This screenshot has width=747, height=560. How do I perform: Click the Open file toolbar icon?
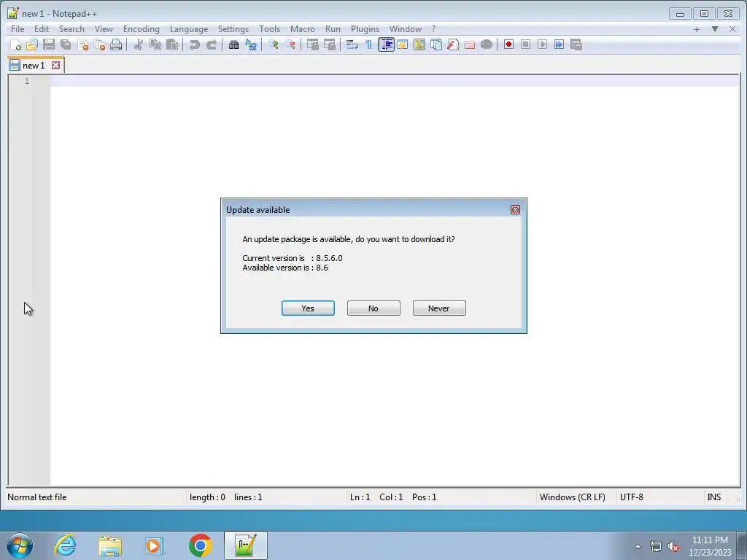pyautogui.click(x=32, y=44)
